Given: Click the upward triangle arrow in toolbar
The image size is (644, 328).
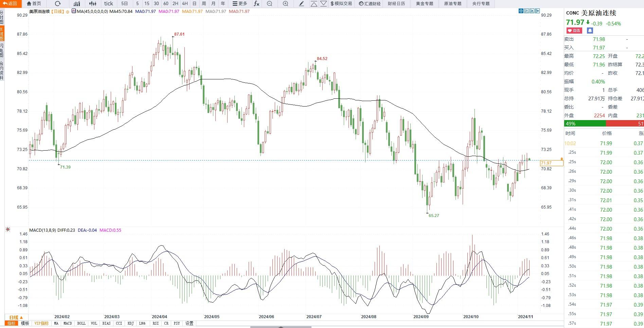Looking at the screenshot, I should tap(314, 3).
